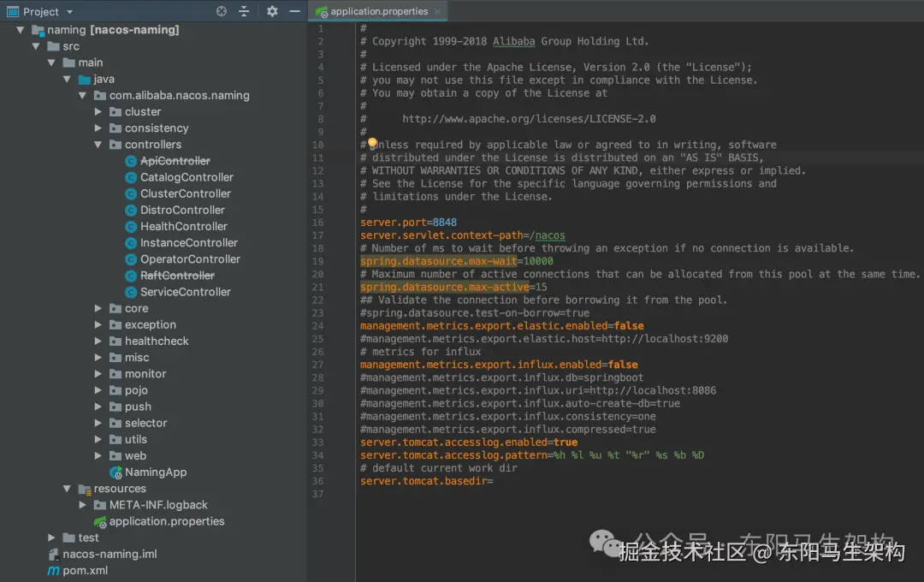Collapse the src folder
Viewport: 924px width, 582px height.
click(x=36, y=46)
